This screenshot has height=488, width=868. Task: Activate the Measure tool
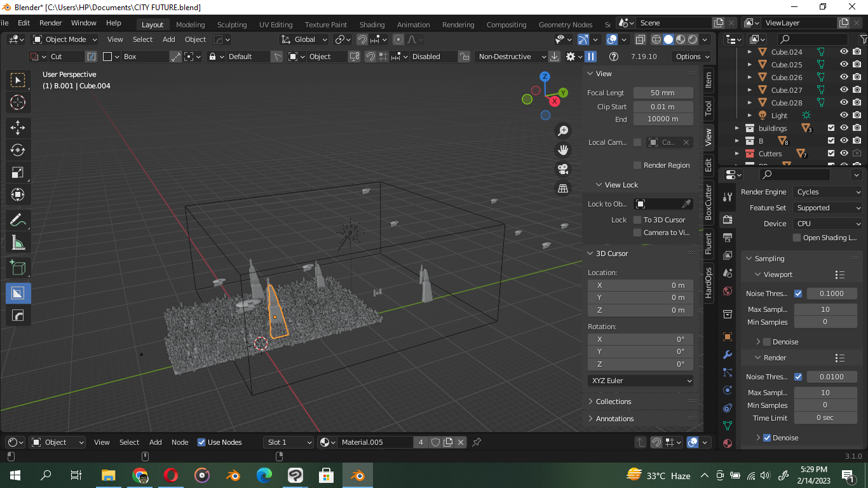pos(18,242)
